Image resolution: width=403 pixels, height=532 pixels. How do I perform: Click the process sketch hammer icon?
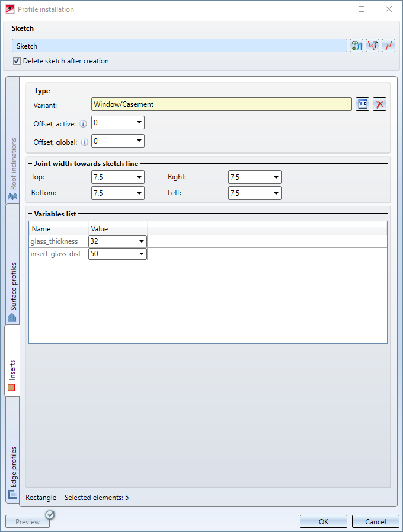pos(373,46)
